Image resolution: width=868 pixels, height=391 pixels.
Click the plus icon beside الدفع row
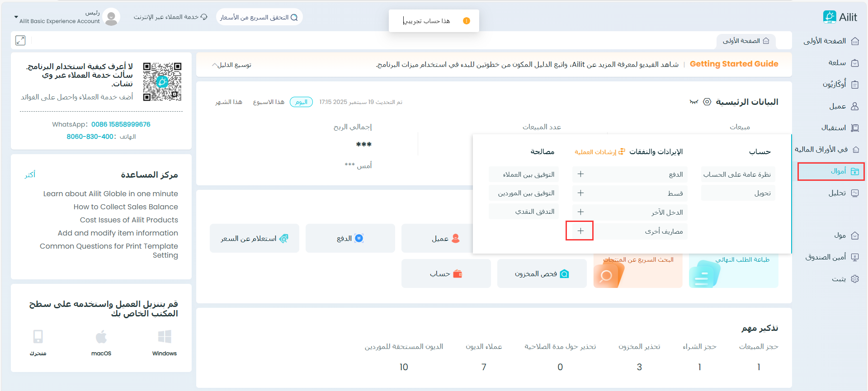pos(580,174)
